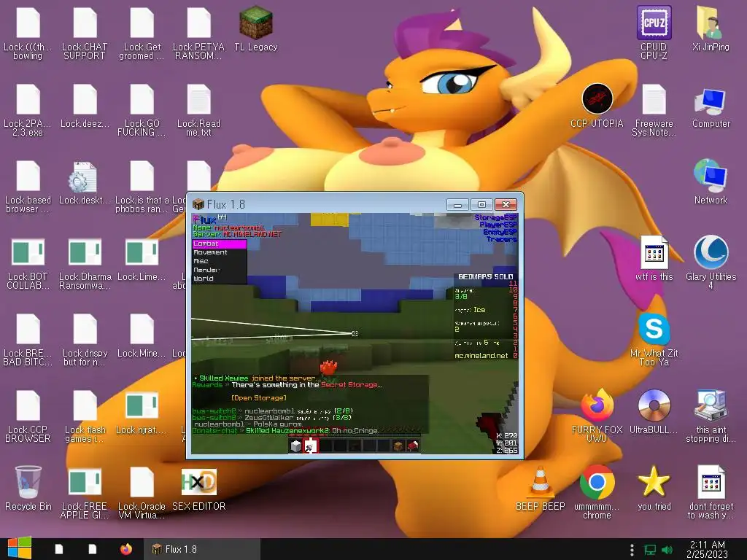Select the Render category in Flux menu
Screen dimensions: 747x560
[x=219, y=270]
